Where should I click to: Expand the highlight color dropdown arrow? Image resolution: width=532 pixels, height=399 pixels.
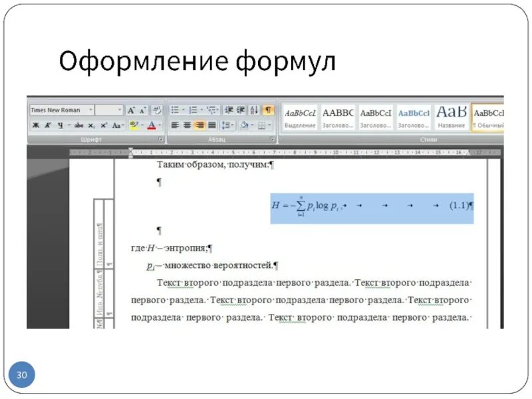point(142,126)
